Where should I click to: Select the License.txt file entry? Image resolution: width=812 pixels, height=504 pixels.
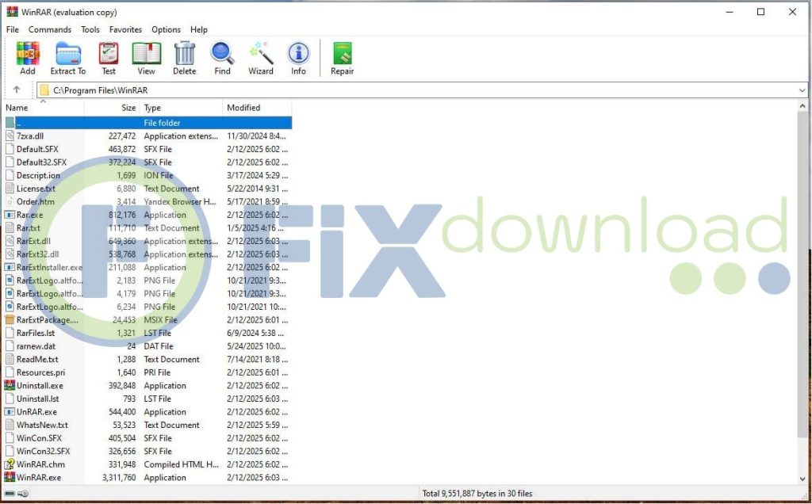pos(36,189)
